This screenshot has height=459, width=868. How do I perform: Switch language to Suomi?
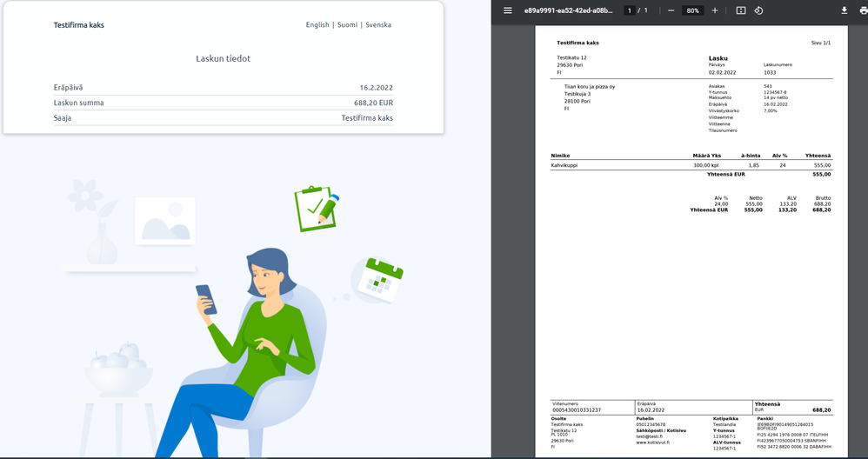[347, 25]
